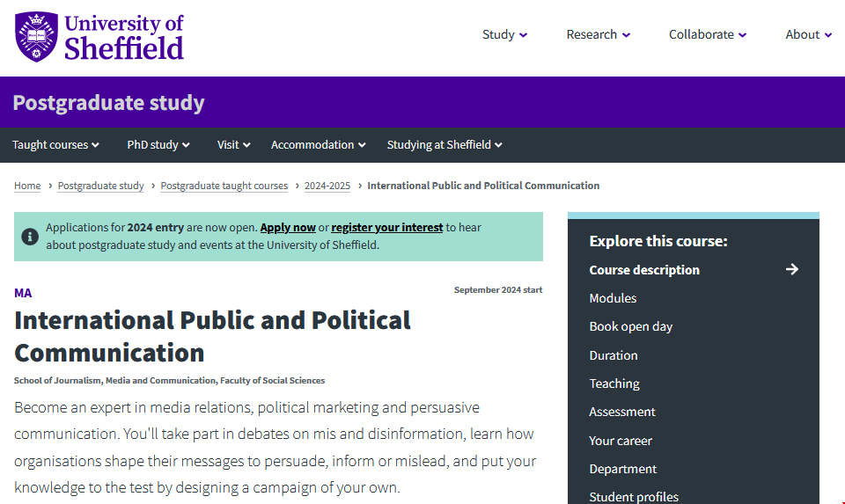Go to the Assessment section link
The image size is (845, 504).
pyautogui.click(x=622, y=412)
